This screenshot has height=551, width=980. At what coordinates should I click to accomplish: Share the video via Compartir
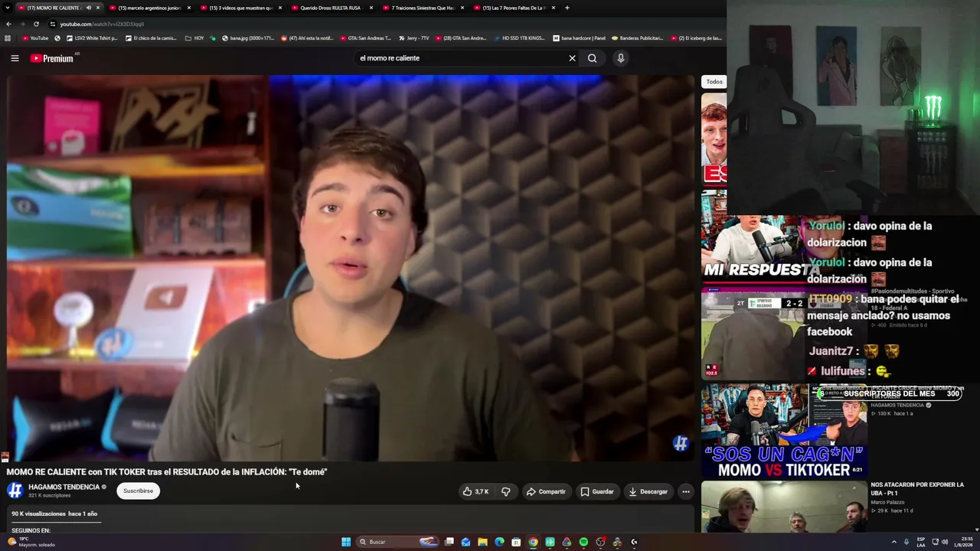tap(546, 491)
